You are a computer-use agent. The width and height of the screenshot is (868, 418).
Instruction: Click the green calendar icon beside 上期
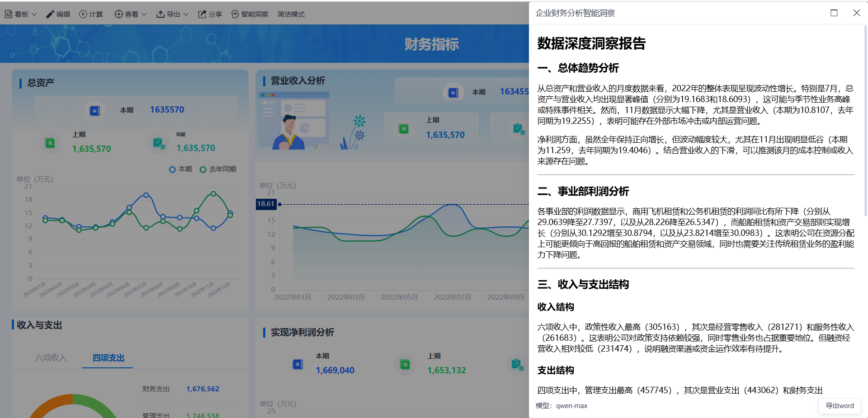coord(50,143)
